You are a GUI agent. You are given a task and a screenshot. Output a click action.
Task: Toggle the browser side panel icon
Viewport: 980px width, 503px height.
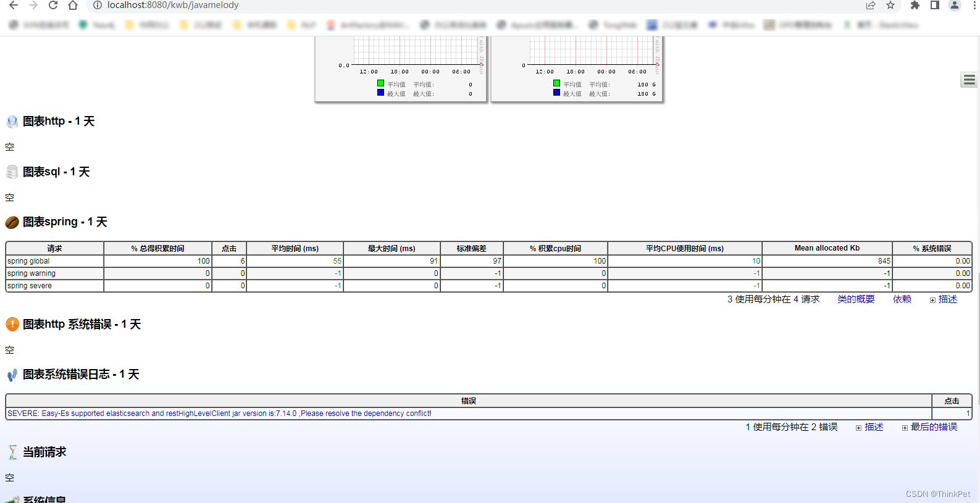click(x=935, y=5)
